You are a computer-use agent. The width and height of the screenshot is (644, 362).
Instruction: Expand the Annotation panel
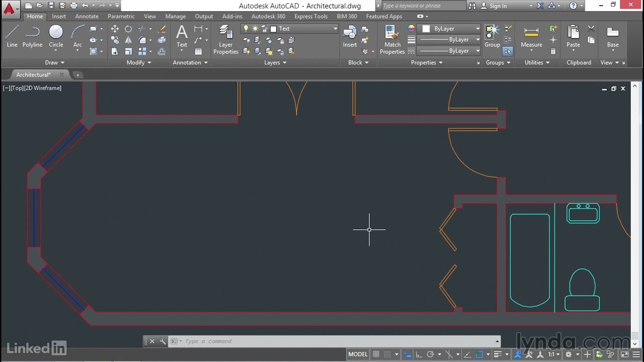click(x=190, y=63)
